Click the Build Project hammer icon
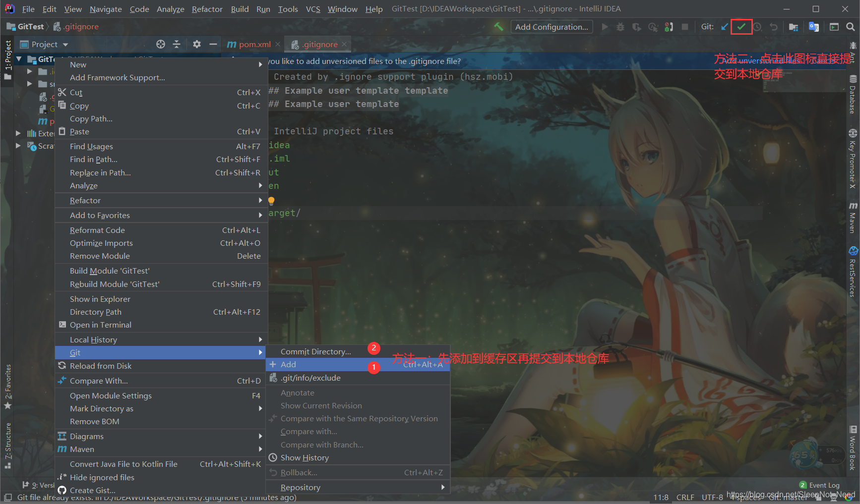The height and width of the screenshot is (504, 860). [x=498, y=27]
